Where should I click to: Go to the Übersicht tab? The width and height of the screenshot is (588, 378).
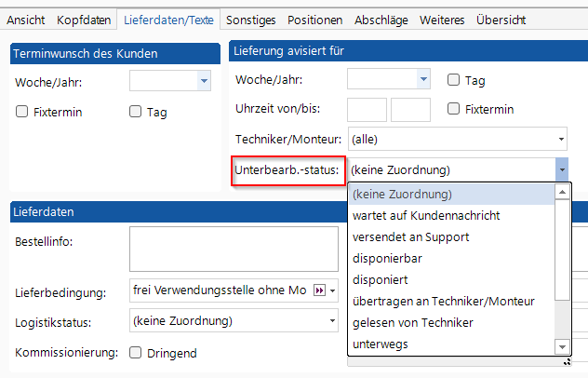click(501, 20)
